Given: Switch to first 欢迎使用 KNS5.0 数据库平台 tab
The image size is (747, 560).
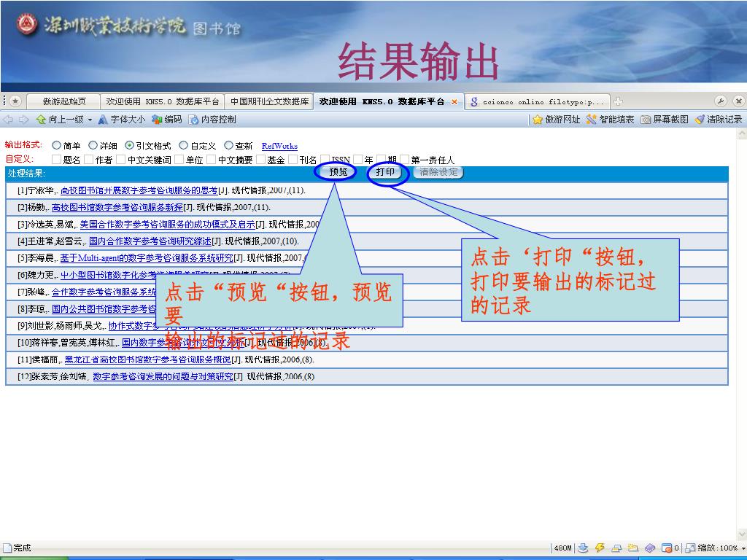Looking at the screenshot, I should 163,101.
